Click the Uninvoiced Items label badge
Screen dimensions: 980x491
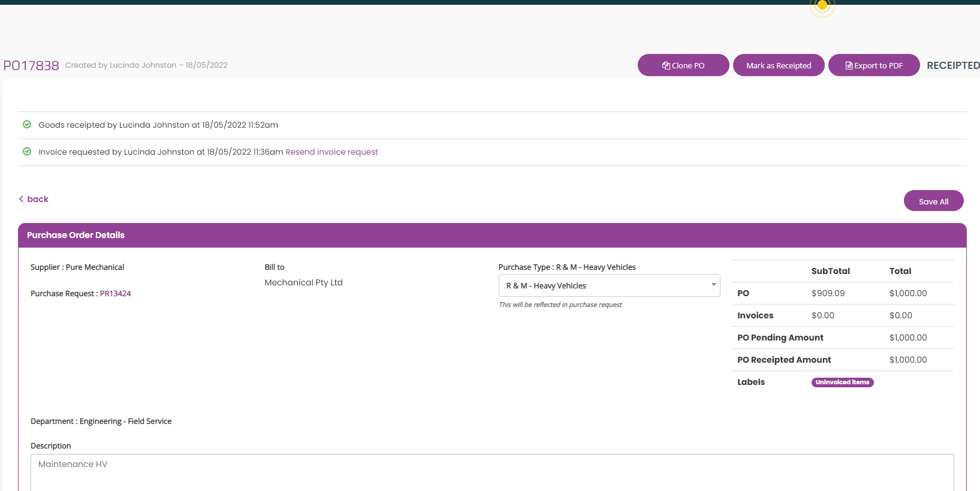click(842, 382)
